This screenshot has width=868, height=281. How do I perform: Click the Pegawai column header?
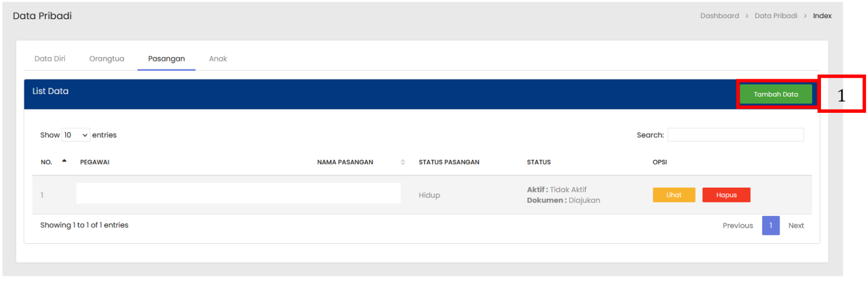tap(95, 162)
